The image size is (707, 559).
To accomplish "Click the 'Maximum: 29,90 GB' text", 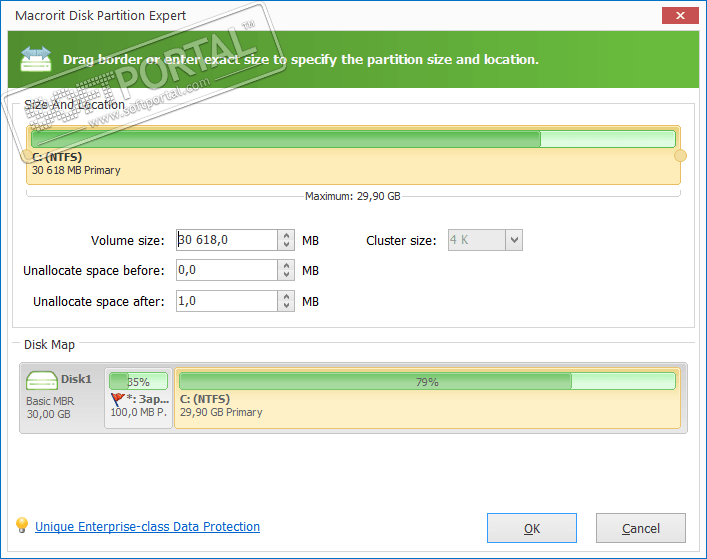I will pos(353,197).
